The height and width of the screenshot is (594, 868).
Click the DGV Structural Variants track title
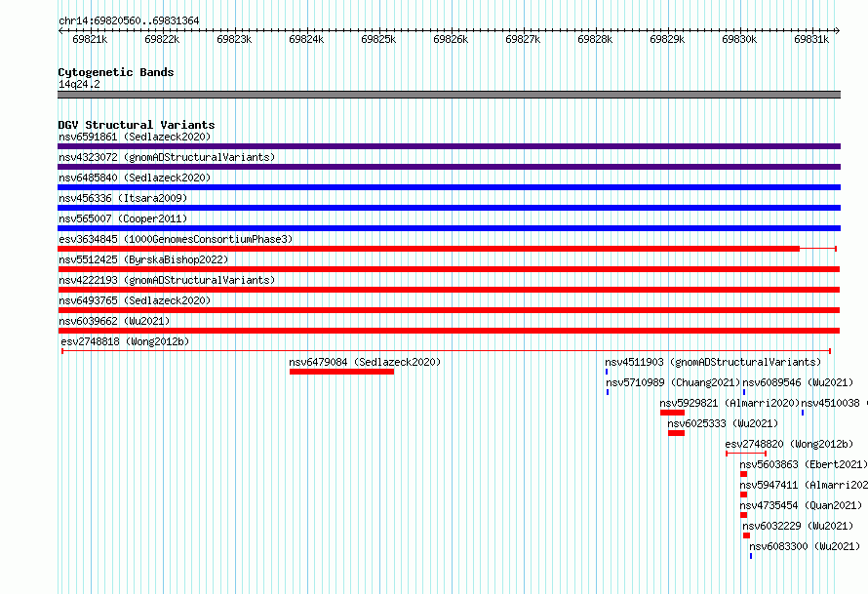137,125
